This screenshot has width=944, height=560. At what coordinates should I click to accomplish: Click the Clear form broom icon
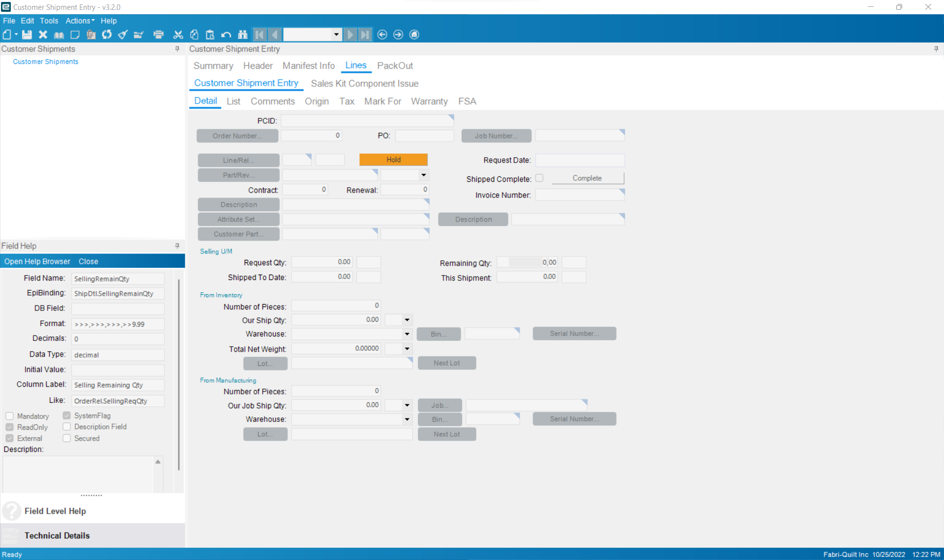[x=123, y=34]
